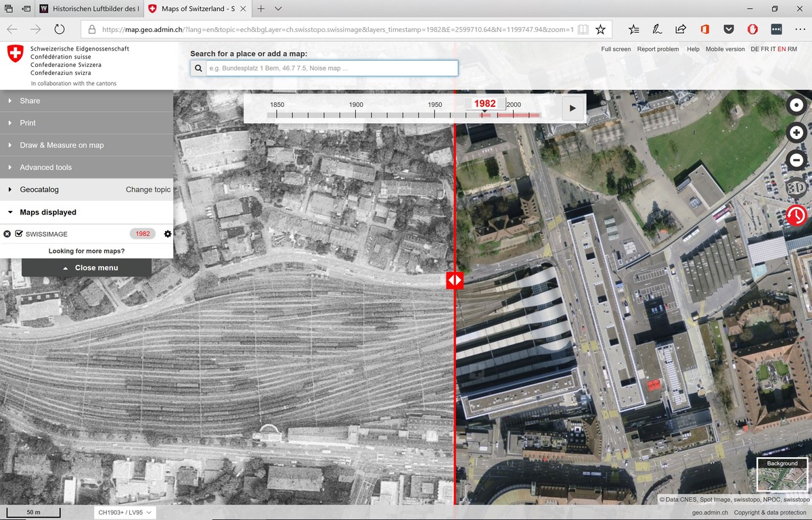
Task: Toggle the red time travel clock icon
Action: [796, 216]
